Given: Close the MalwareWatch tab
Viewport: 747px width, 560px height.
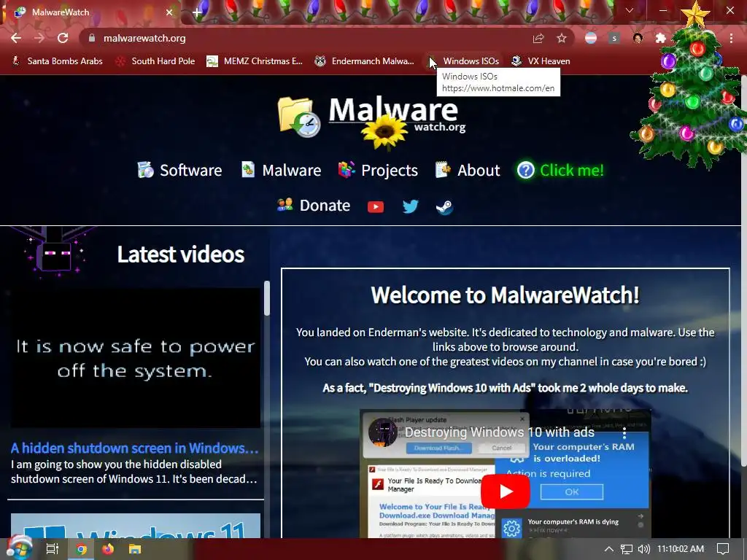Looking at the screenshot, I should click(x=169, y=12).
